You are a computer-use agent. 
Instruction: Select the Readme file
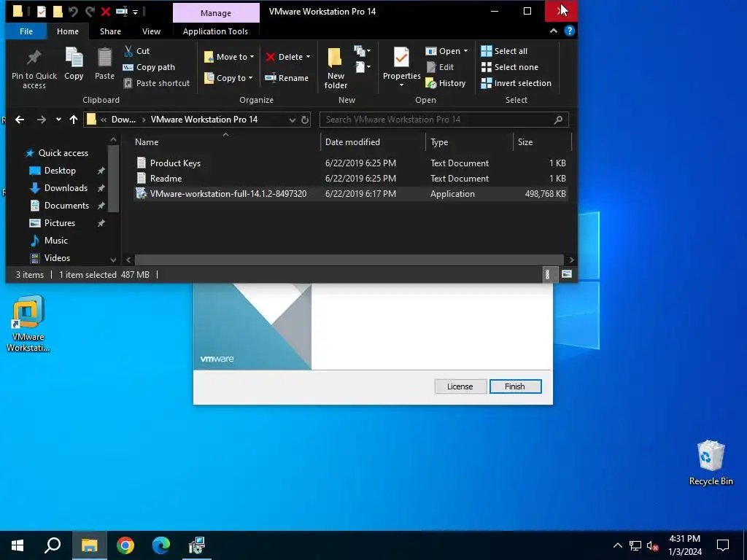click(350, 179)
